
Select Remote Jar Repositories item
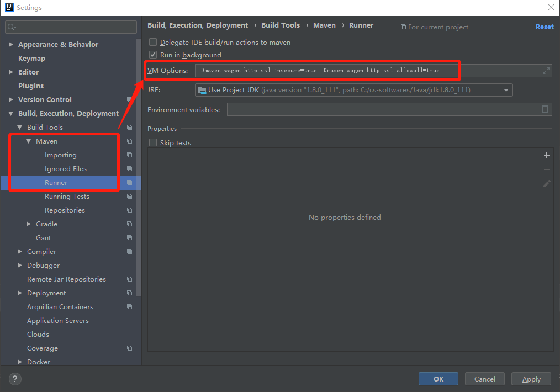pos(66,279)
